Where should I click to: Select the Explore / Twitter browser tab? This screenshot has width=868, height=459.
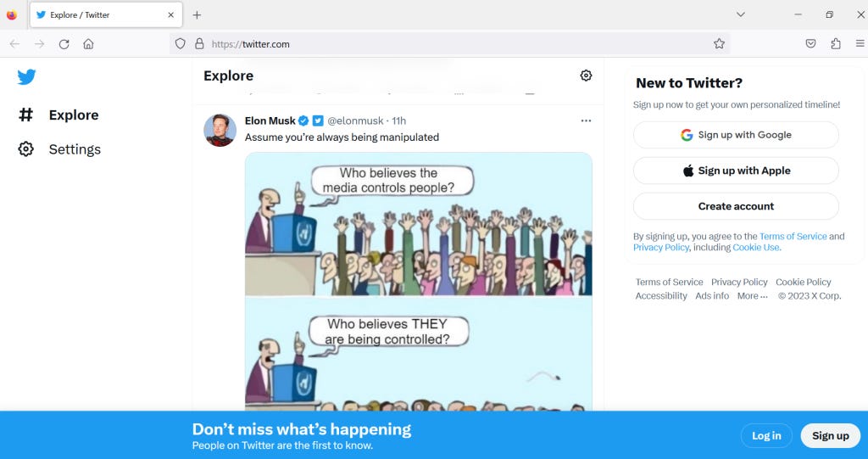pos(106,15)
